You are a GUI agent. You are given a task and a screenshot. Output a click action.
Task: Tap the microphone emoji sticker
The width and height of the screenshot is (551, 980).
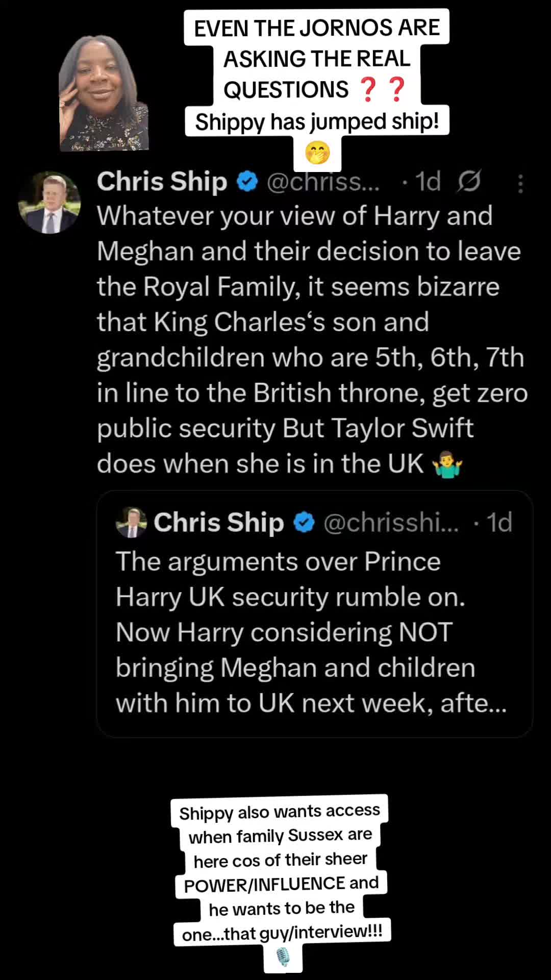283,957
